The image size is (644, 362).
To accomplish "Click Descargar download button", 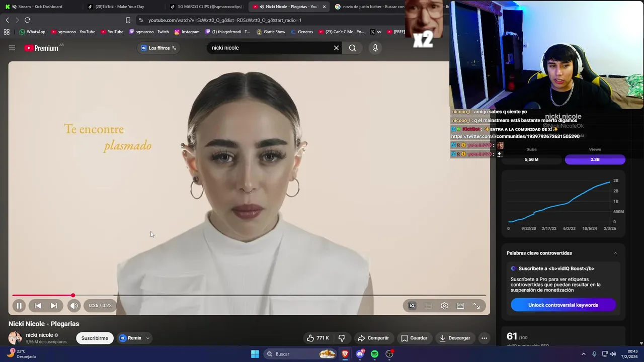I will 455,338.
